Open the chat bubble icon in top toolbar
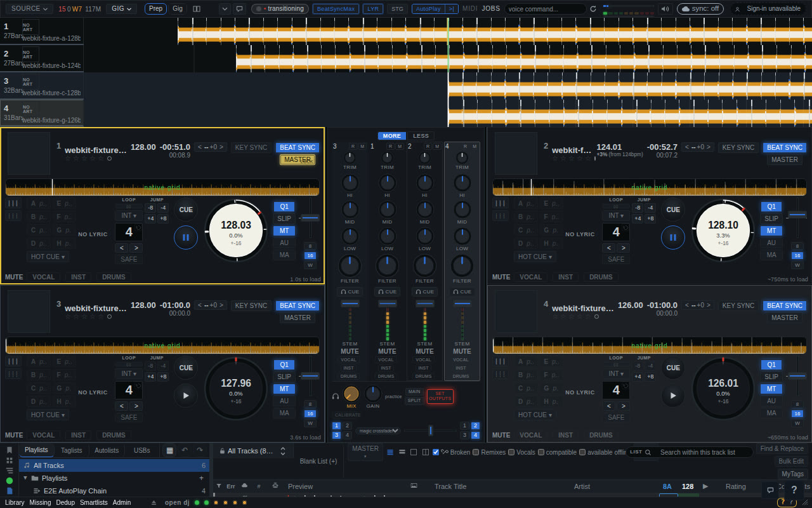The height and width of the screenshot is (508, 812). point(239,9)
